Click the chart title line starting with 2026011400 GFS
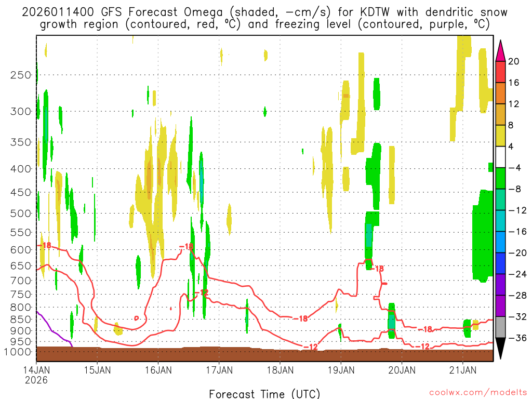The width and height of the screenshot is (532, 399). pyautogui.click(x=264, y=12)
